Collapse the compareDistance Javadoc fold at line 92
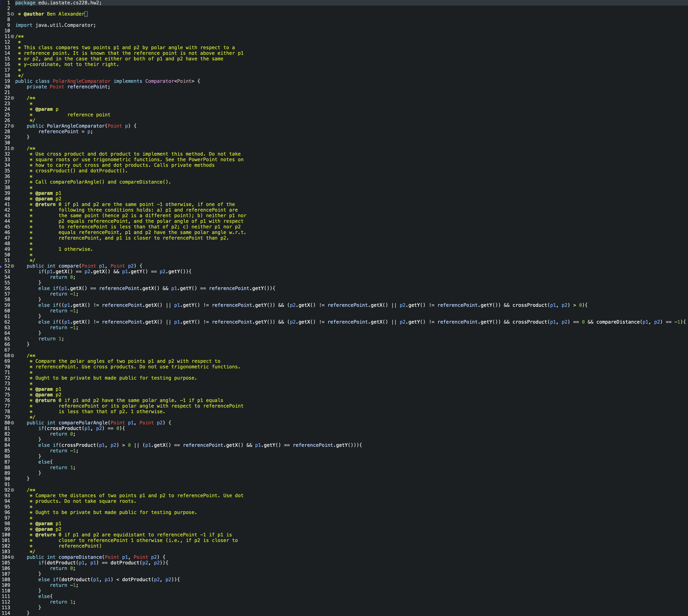 coord(13,490)
